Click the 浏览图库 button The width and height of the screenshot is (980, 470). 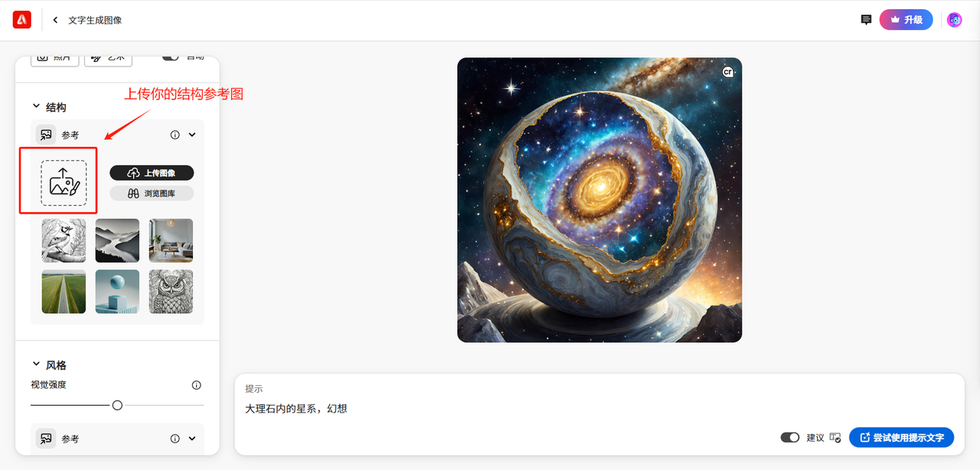152,194
